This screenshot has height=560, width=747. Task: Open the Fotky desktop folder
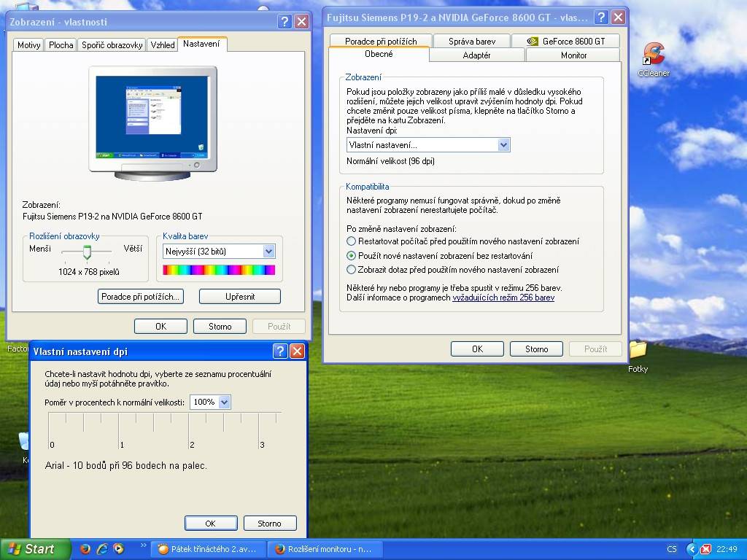[638, 357]
